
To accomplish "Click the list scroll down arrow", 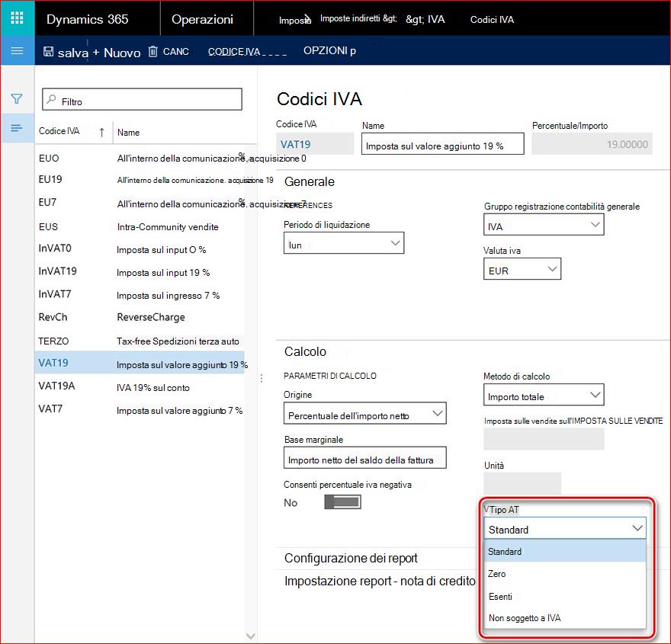I will [x=251, y=636].
